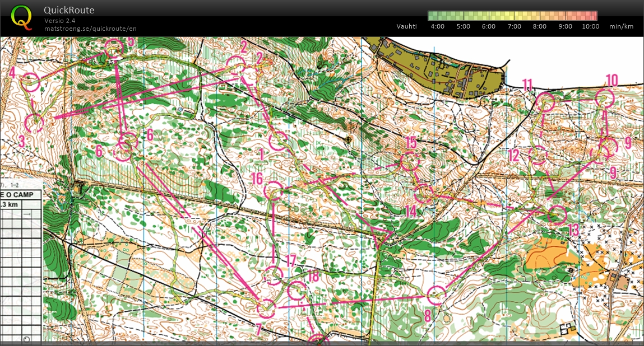Select control circle 15 on map
This screenshot has height=346, width=644.
(410, 162)
